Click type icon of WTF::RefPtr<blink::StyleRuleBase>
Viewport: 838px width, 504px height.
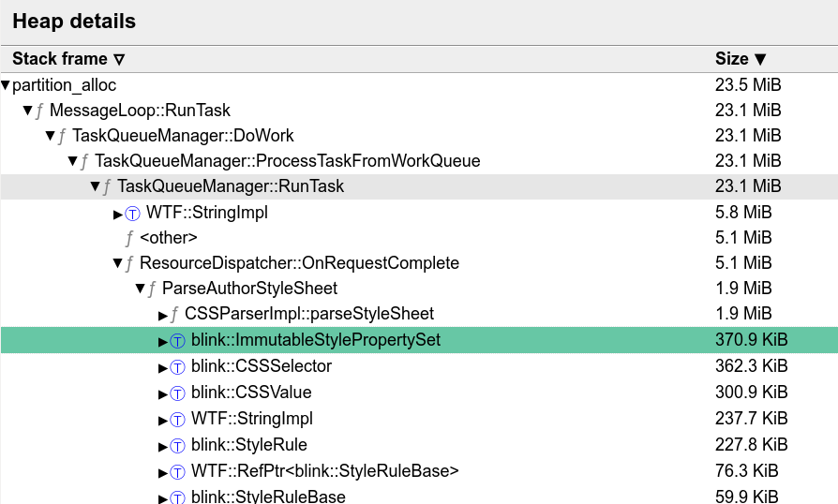click(177, 472)
